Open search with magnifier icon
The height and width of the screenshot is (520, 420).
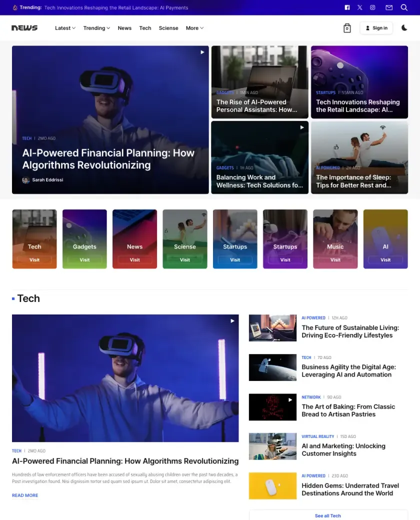pyautogui.click(x=404, y=7)
